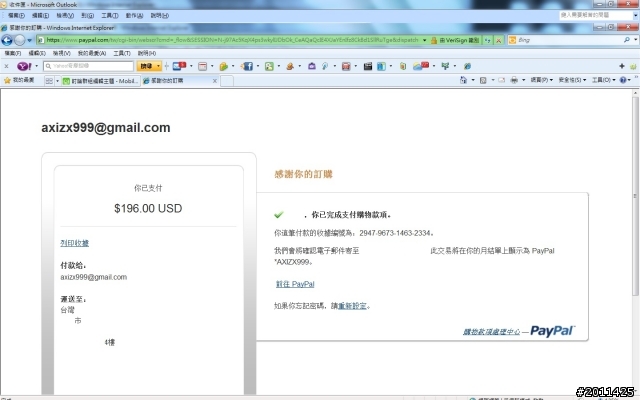Click the Yahoo! logo icon
The width and height of the screenshot is (640, 400).
tap(24, 66)
